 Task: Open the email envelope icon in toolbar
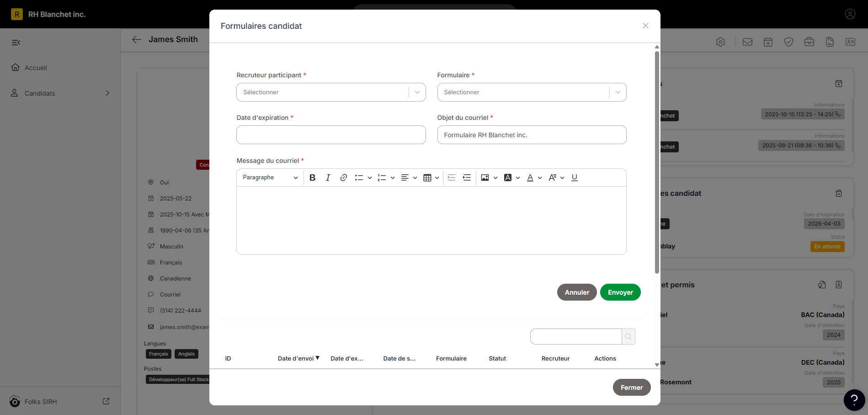point(747,42)
